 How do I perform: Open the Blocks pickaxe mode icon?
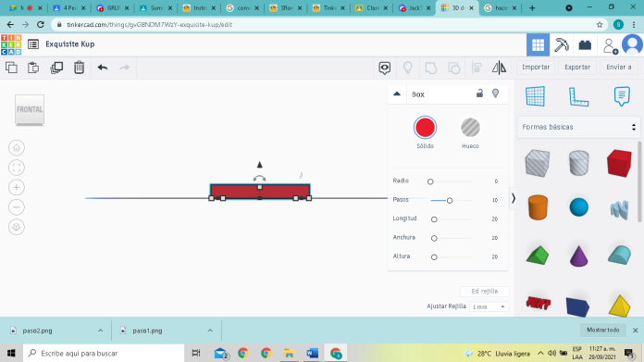coord(561,44)
